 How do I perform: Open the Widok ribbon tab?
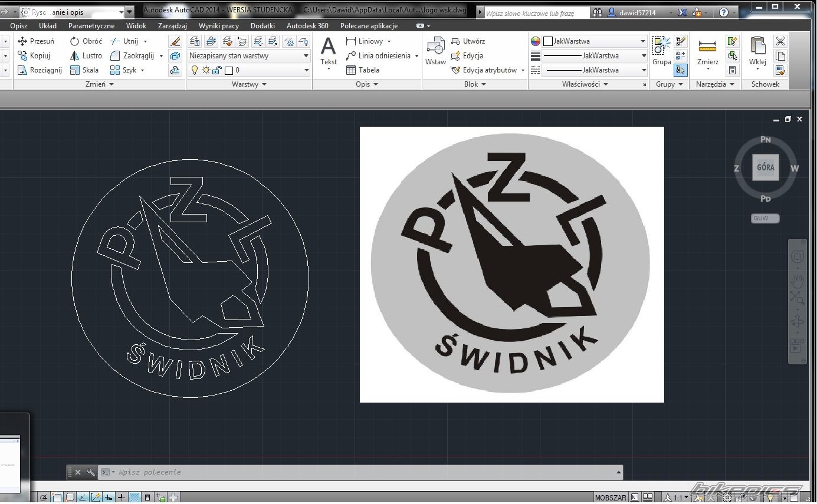[136, 26]
